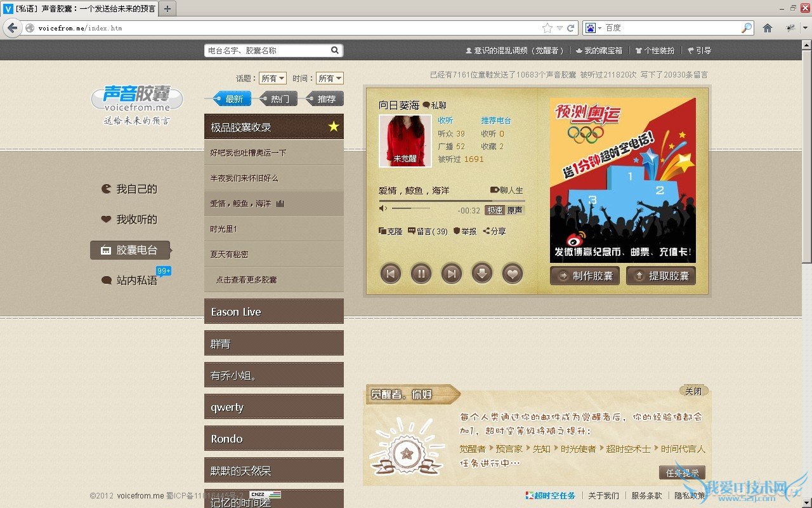Select the 推荐 tab

click(325, 98)
